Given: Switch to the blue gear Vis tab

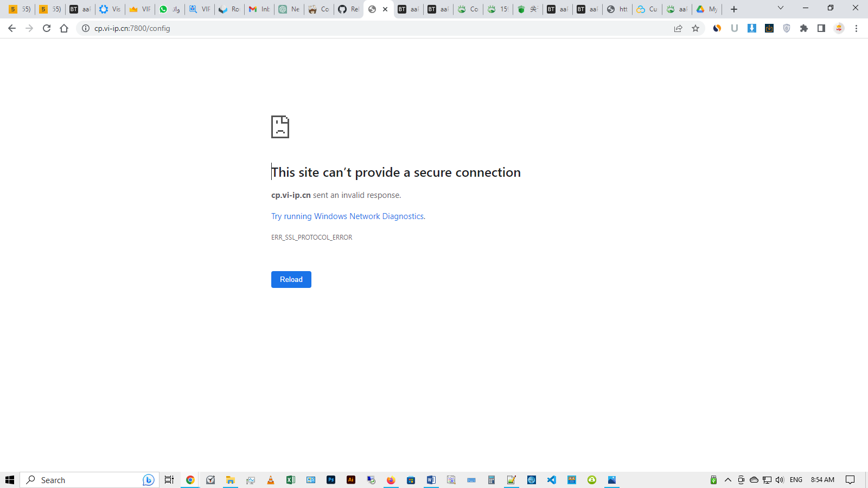Looking at the screenshot, I should (110, 9).
